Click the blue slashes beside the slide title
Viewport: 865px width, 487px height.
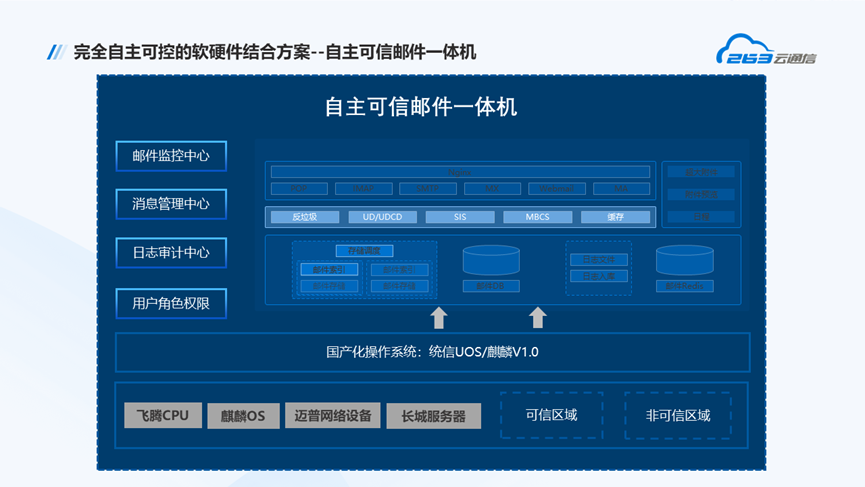(x=56, y=52)
